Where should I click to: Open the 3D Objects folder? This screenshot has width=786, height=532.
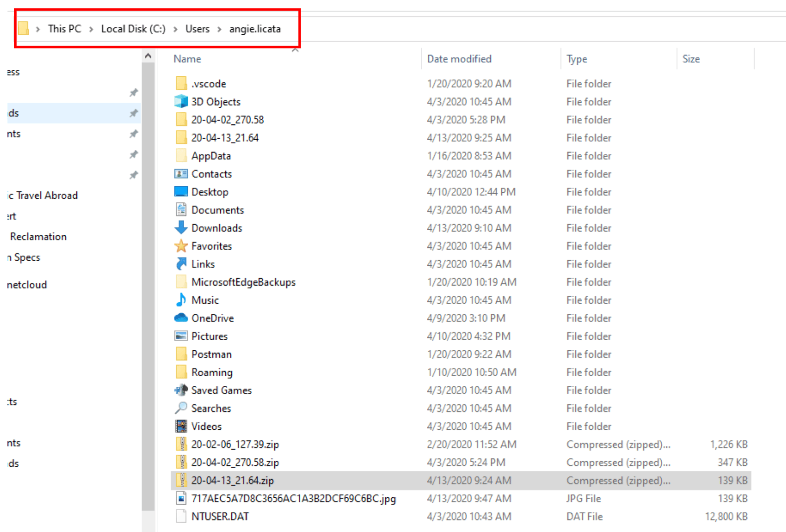tap(217, 101)
